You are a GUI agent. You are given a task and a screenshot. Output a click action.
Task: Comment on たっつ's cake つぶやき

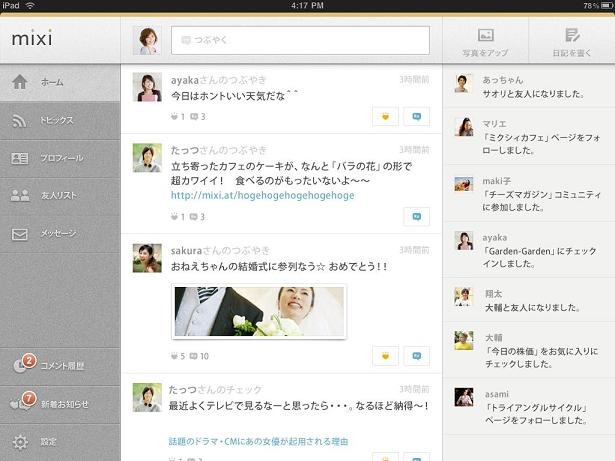417,217
